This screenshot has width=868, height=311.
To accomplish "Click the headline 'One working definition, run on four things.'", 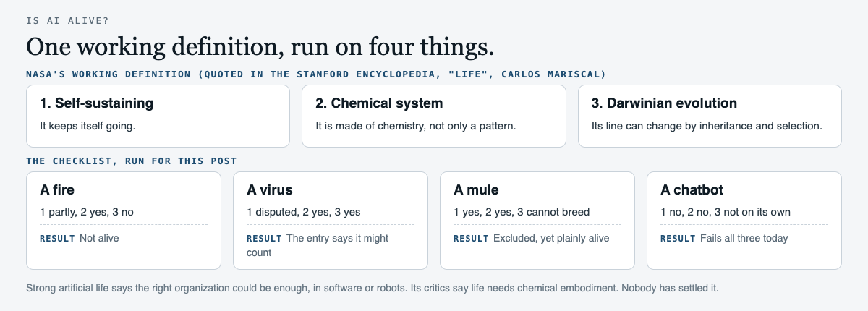I will coord(260,47).
